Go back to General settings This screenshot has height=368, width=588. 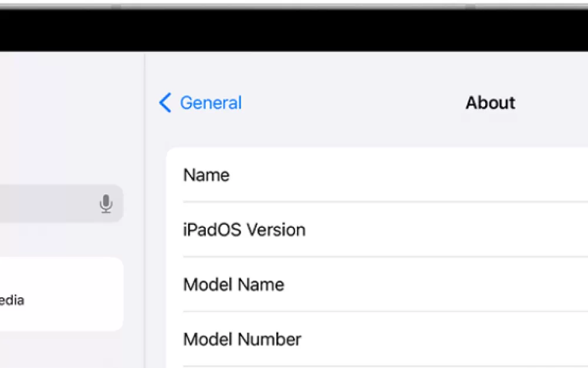point(201,102)
